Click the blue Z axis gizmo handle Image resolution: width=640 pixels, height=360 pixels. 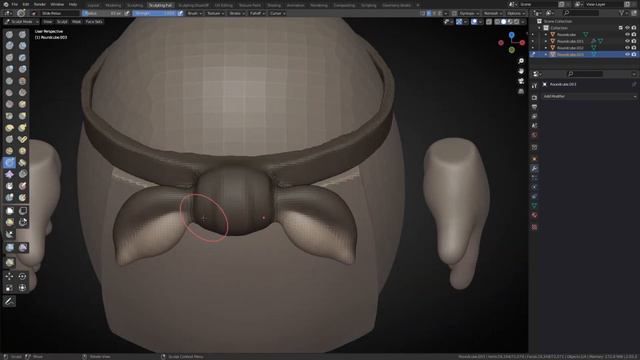(511, 36)
